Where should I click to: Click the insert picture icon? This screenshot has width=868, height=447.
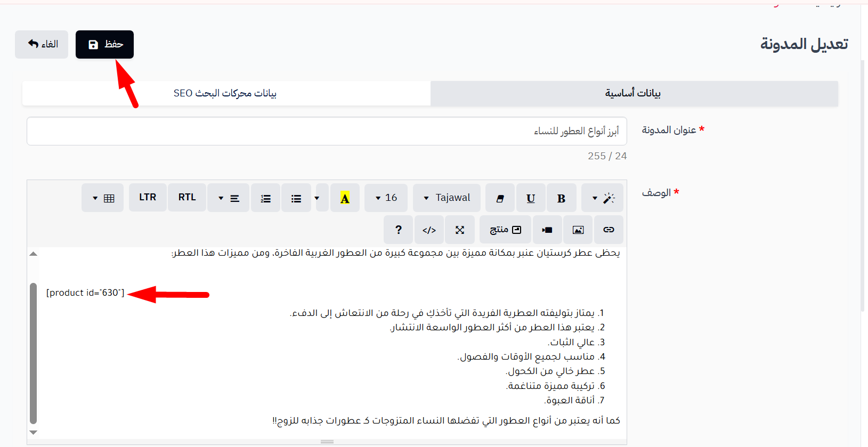pos(578,230)
